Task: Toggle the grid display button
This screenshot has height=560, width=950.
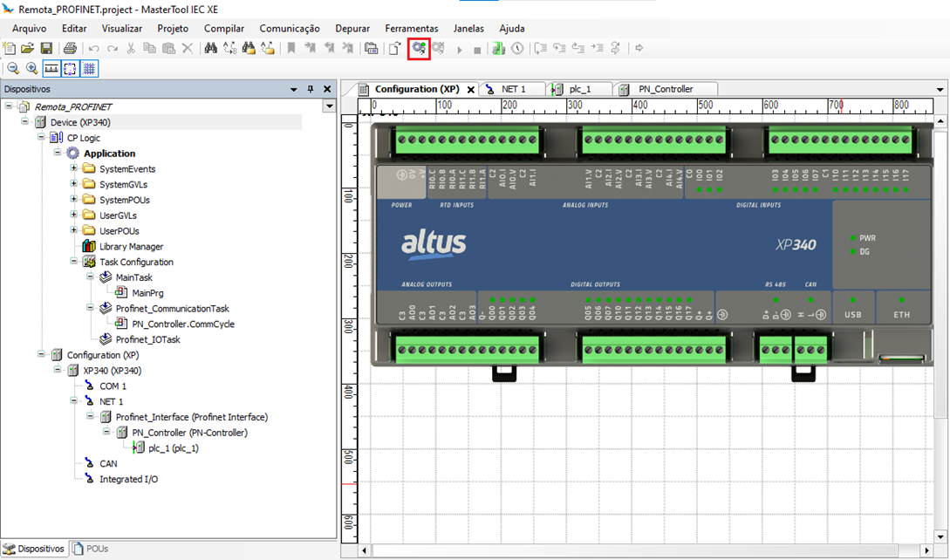Action: (90, 69)
